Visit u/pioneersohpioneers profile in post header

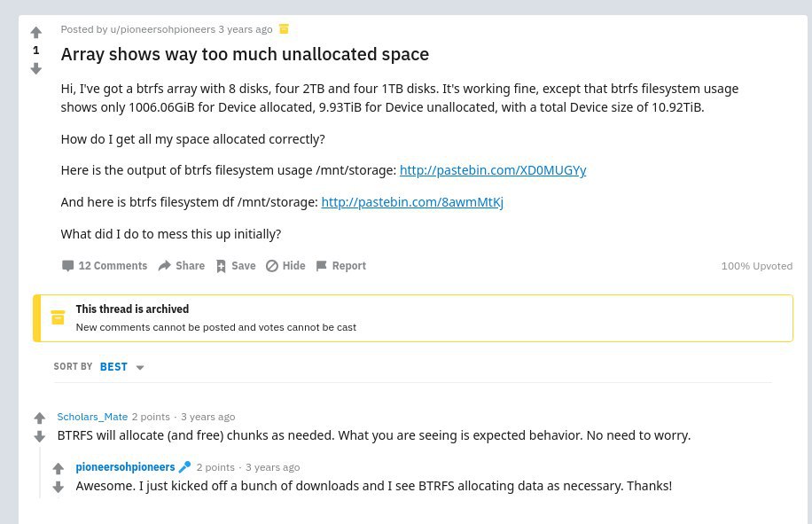162,29
